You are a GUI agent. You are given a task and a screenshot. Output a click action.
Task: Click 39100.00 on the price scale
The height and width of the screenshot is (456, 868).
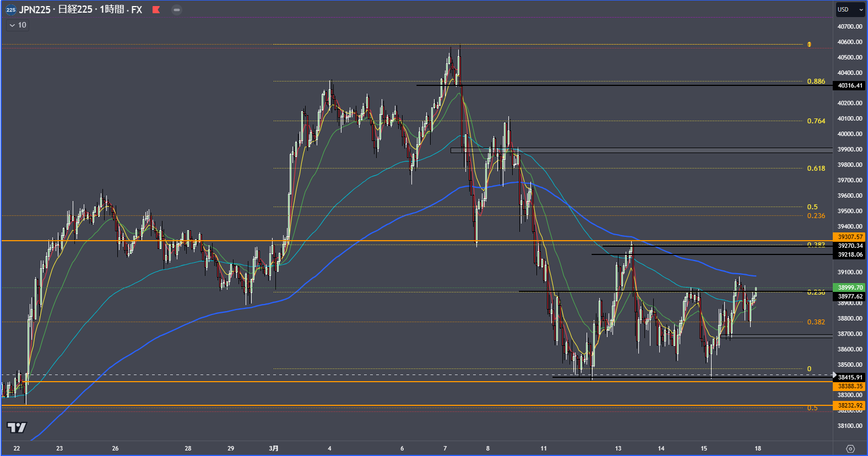[850, 272]
